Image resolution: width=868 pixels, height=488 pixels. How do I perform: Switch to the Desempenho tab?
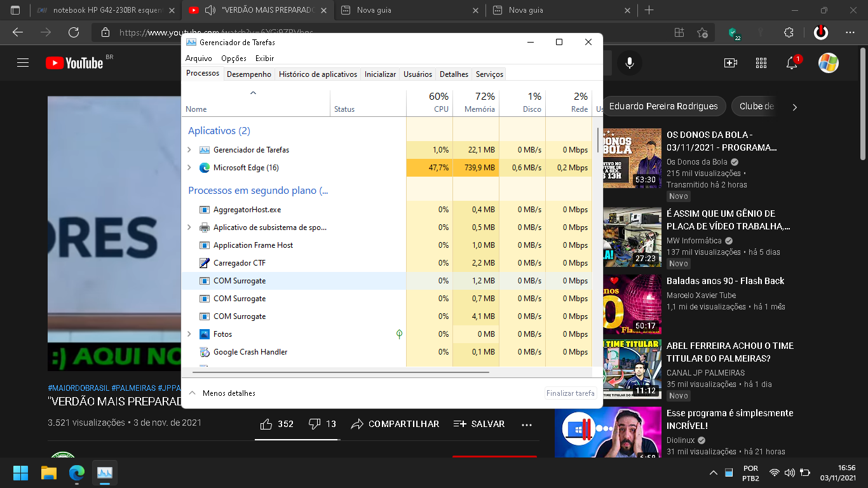click(x=249, y=74)
